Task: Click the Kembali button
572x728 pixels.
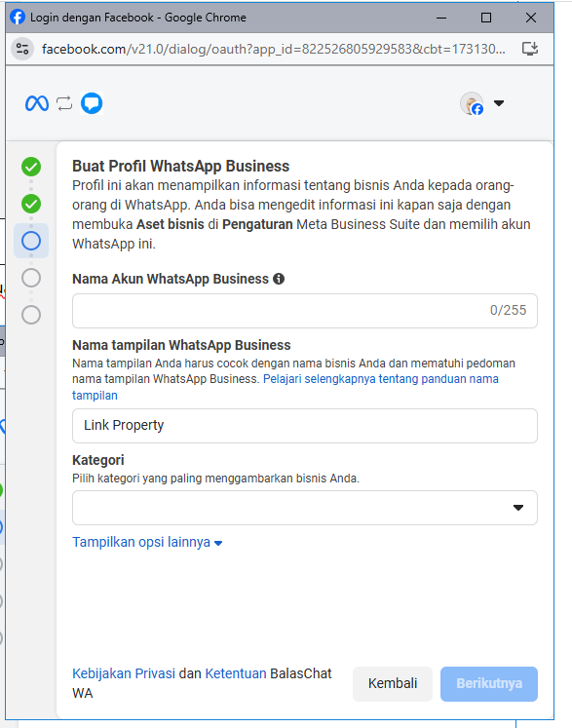Action: pos(393,684)
